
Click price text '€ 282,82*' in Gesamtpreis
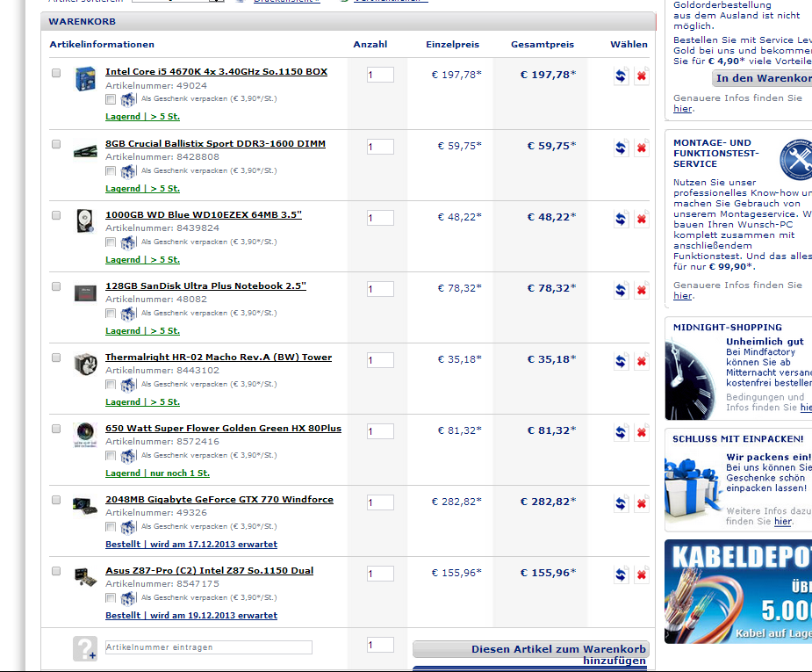point(548,502)
